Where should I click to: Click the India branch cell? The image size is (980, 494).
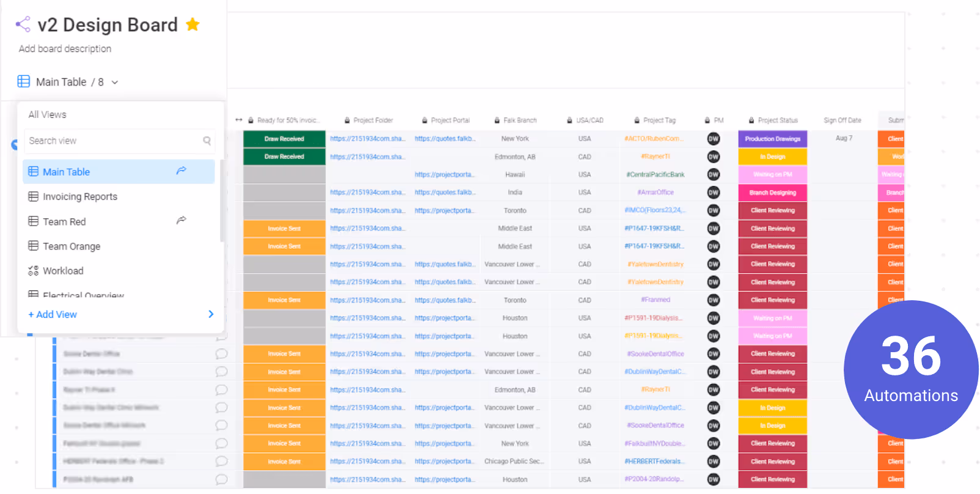(x=515, y=192)
